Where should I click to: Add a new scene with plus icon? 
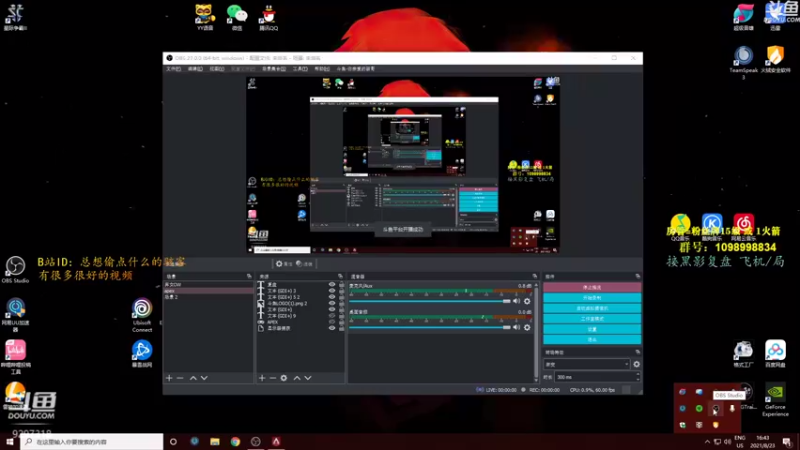(x=169, y=378)
